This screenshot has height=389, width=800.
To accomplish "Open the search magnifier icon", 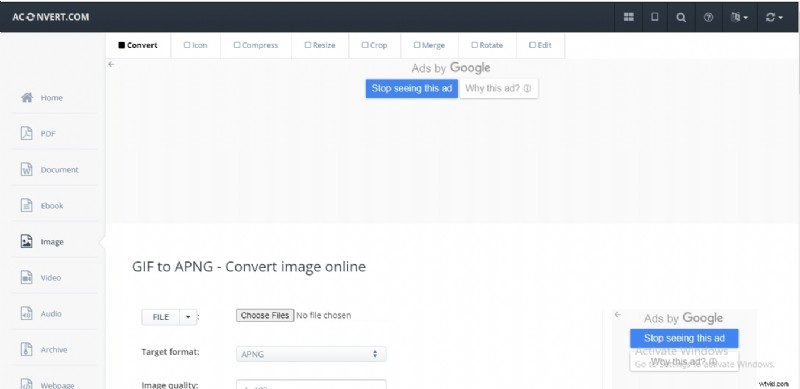I will [x=681, y=17].
